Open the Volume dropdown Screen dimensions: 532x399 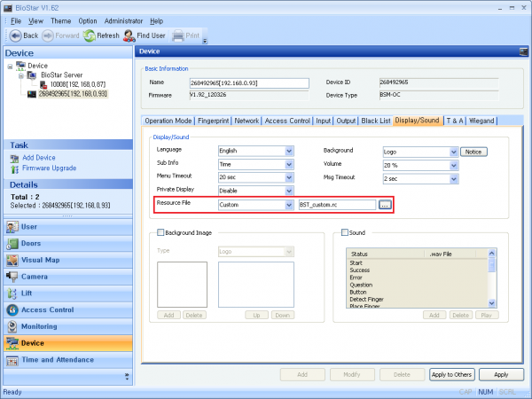point(453,164)
